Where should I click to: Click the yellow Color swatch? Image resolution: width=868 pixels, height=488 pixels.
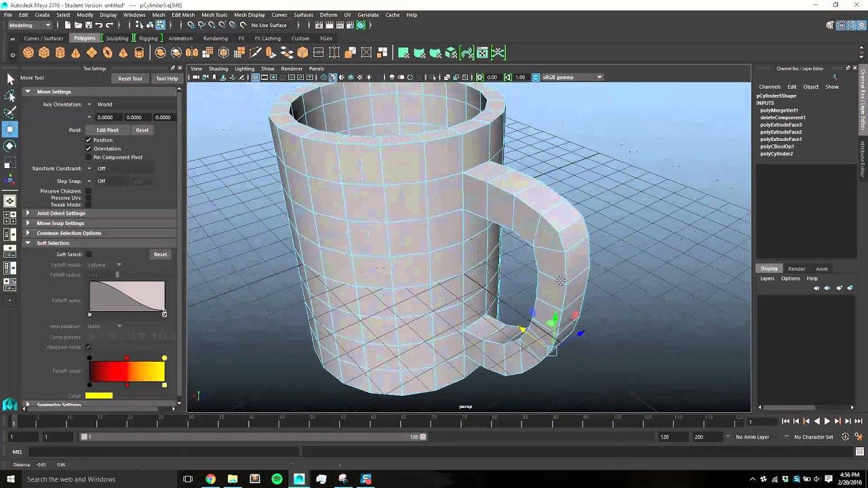click(99, 396)
